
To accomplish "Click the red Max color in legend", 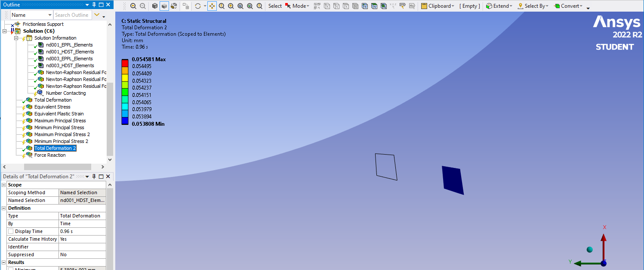I will tap(125, 62).
